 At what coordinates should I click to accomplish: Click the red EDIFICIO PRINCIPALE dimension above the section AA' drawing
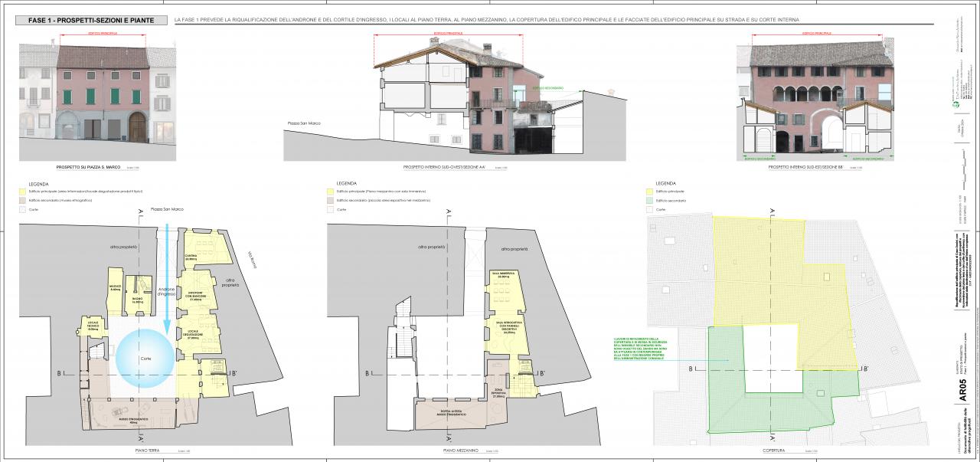point(449,34)
